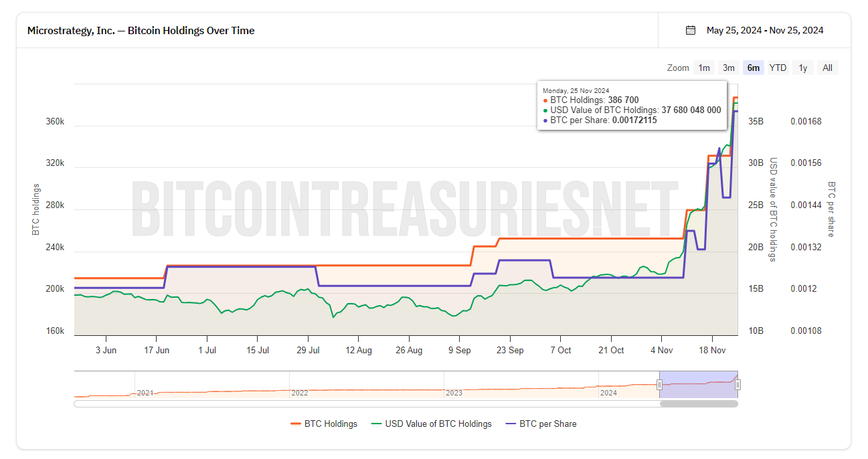
Task: Click the 9 Sep x-axis label
Action: point(460,350)
